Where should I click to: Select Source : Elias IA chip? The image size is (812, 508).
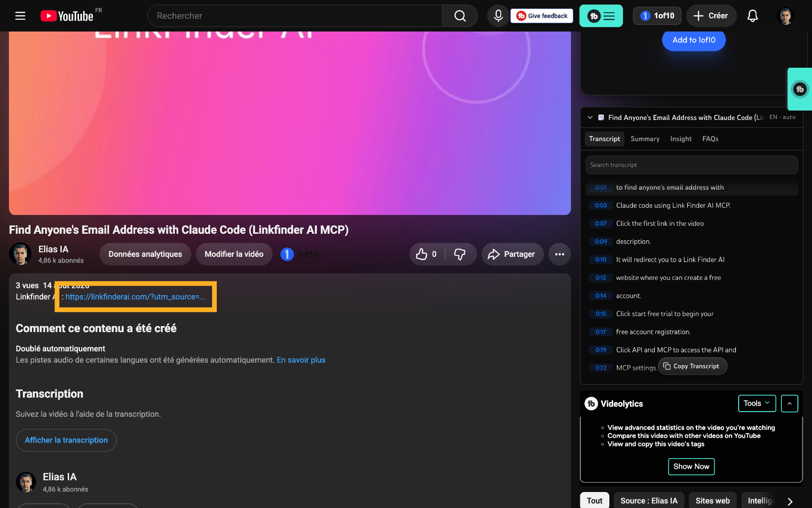tap(649, 501)
